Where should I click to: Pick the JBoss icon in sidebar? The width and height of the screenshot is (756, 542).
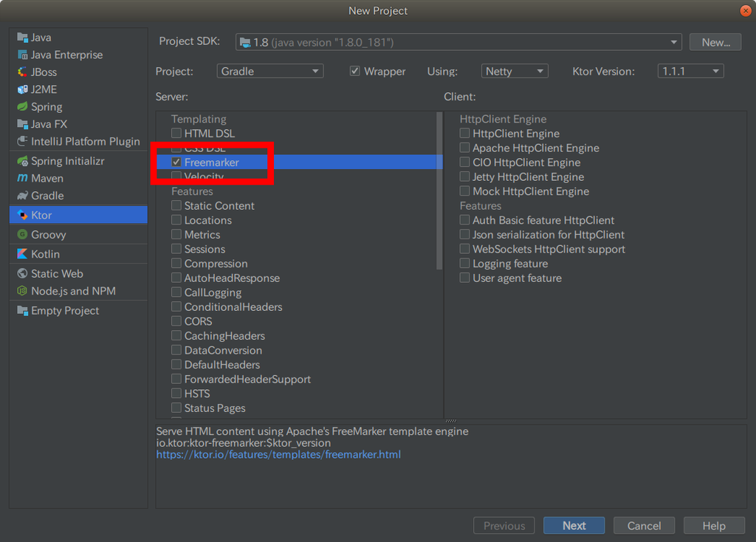22,72
